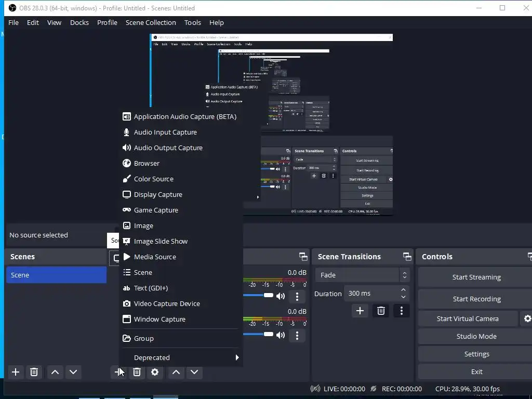Select Window Capture from menu
This screenshot has height=399, width=532.
[x=181, y=320]
